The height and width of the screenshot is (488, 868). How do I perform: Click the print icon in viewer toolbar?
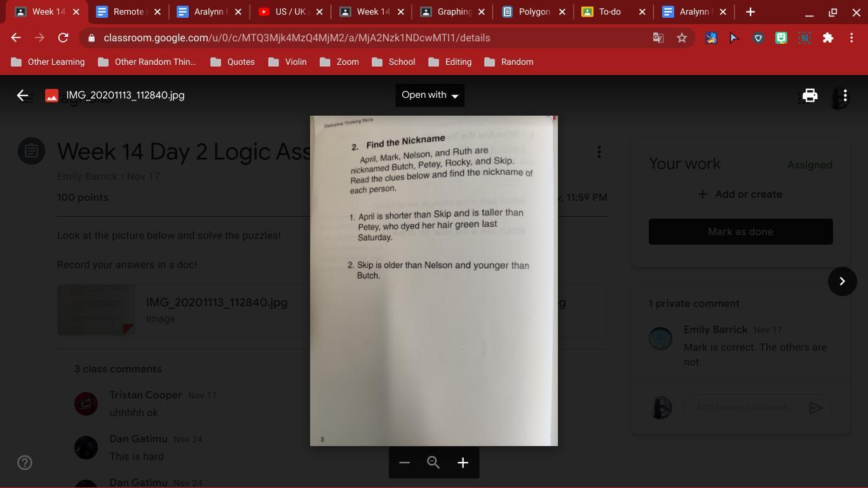point(810,95)
